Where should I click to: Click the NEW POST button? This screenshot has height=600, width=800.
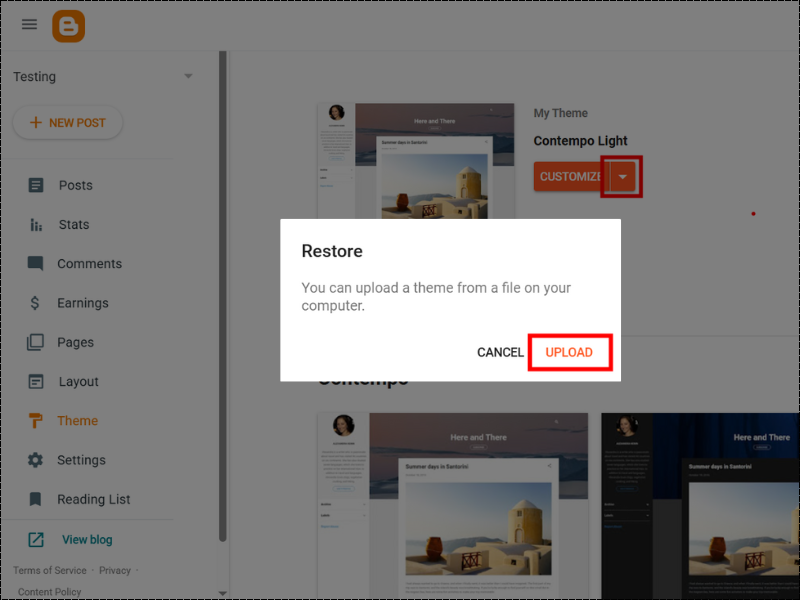pos(68,122)
